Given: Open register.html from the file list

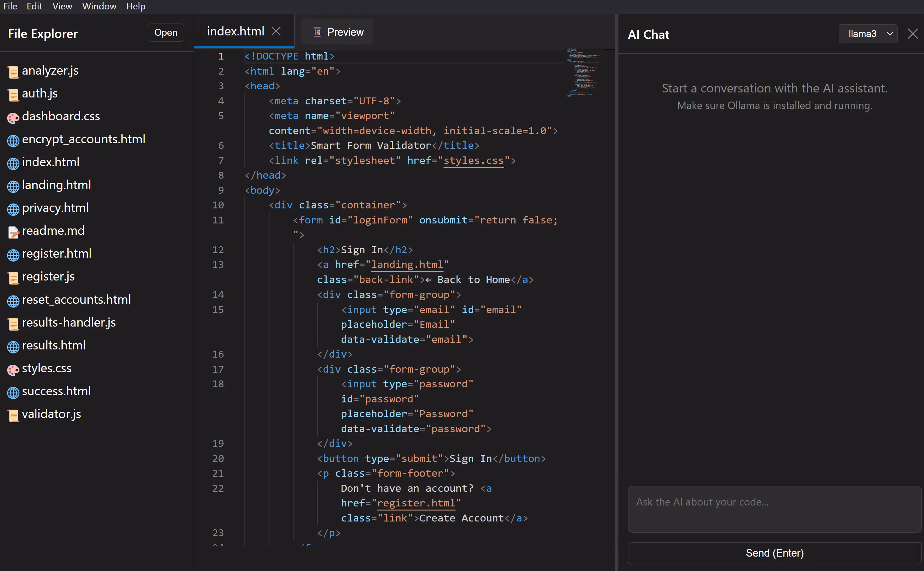Looking at the screenshot, I should (x=57, y=254).
